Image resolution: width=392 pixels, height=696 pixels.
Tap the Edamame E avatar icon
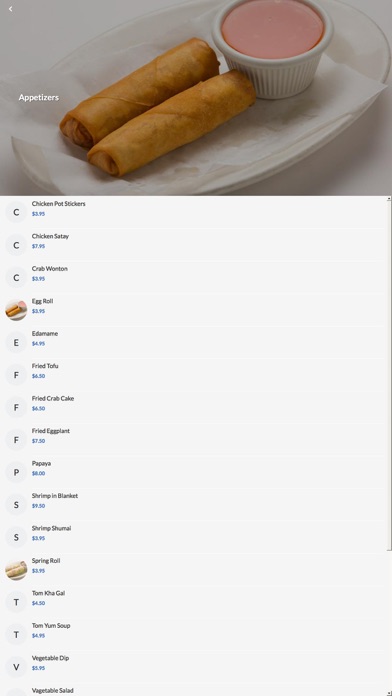(16, 342)
